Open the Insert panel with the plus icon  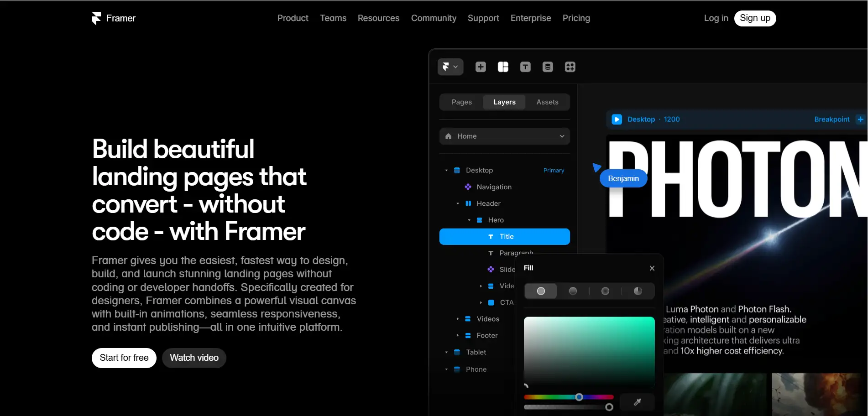480,67
